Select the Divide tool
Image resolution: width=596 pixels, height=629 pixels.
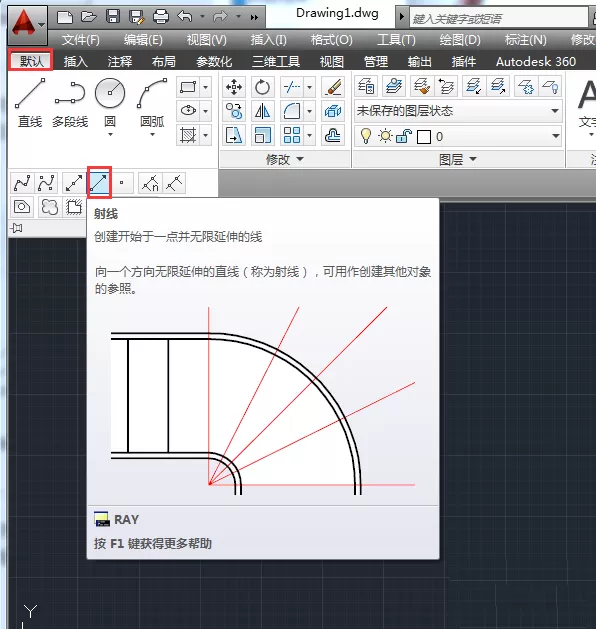click(x=150, y=183)
